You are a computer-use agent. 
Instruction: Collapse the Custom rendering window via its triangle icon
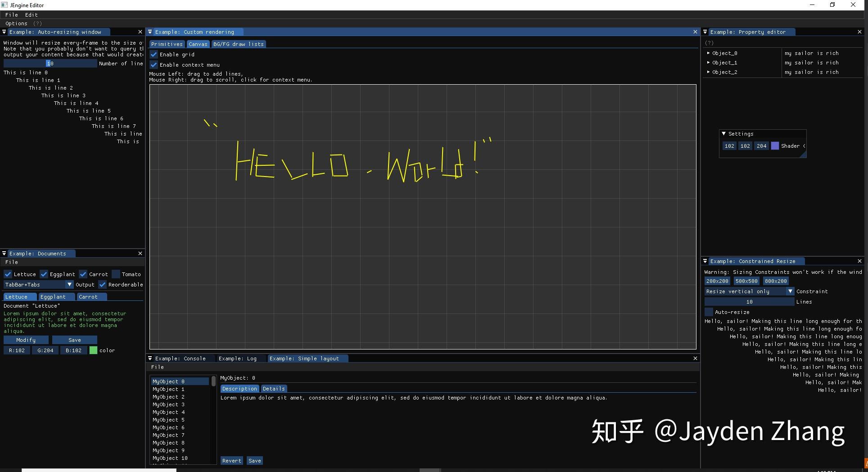click(x=150, y=32)
